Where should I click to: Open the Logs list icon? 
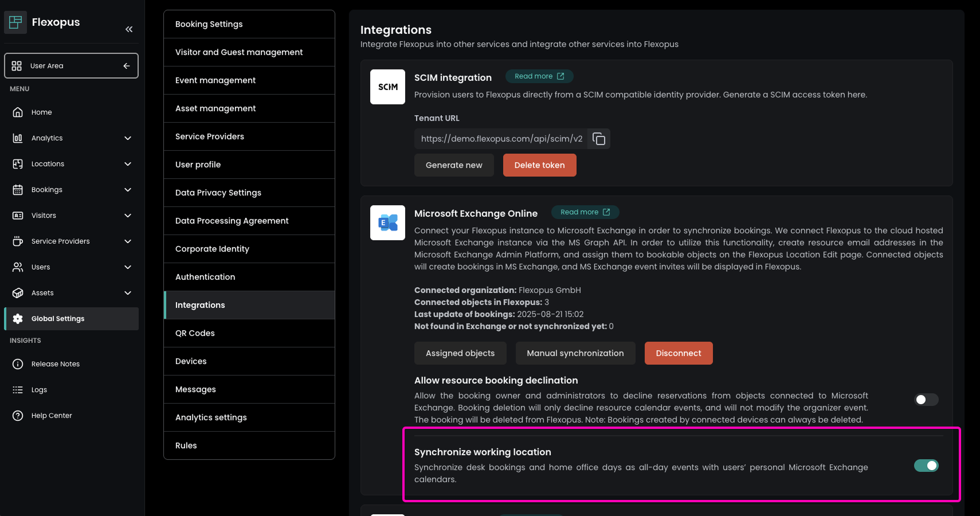[18, 390]
